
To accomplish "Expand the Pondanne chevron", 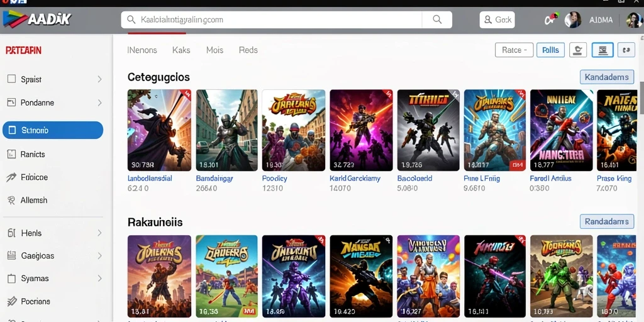I will pos(99,103).
